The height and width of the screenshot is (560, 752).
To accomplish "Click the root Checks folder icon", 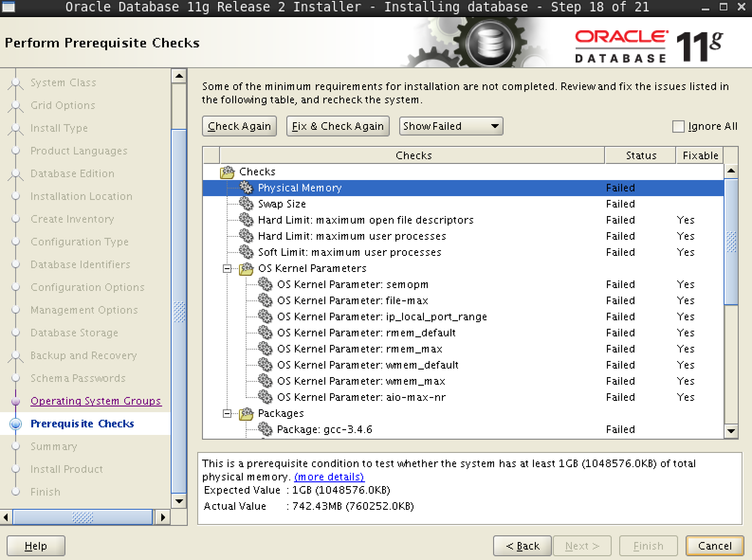I will tap(228, 172).
